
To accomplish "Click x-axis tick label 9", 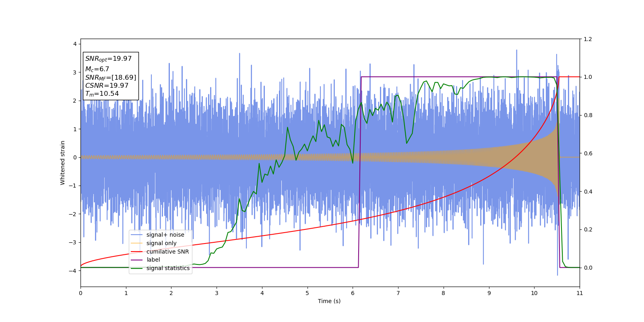I will [489, 293].
